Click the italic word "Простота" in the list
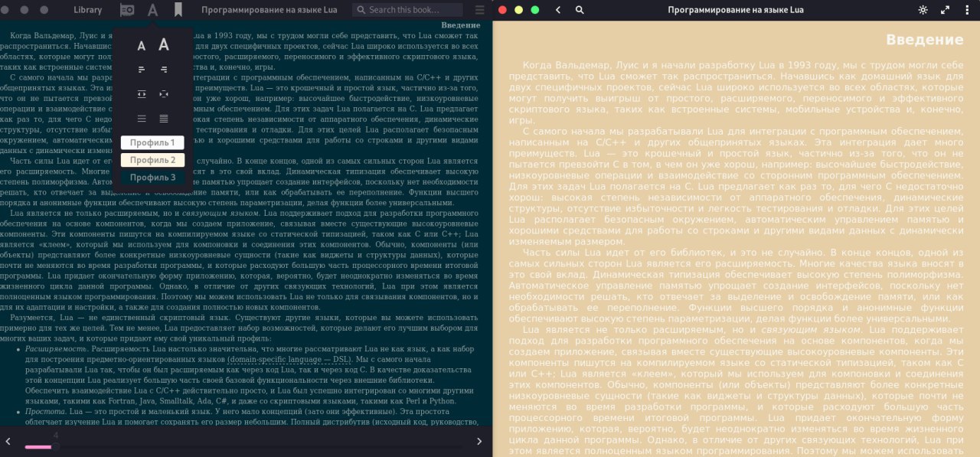Screen dimensions: 980x457 click(x=45, y=411)
